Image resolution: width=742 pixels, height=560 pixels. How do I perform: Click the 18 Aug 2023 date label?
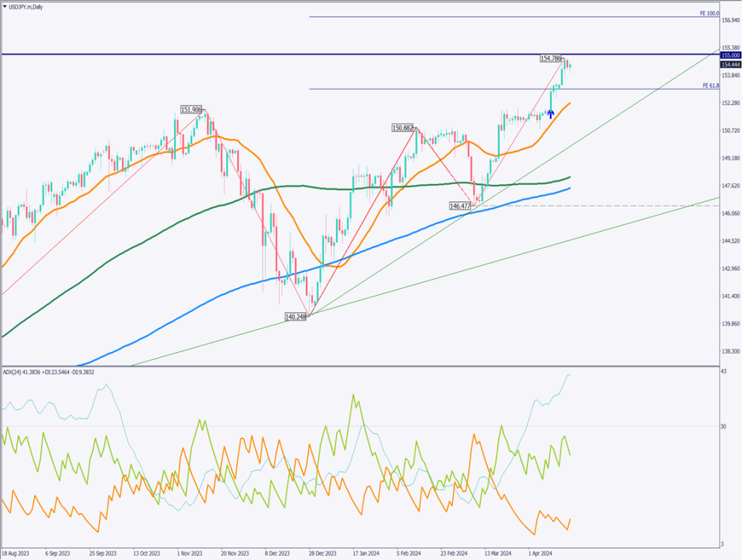14,552
